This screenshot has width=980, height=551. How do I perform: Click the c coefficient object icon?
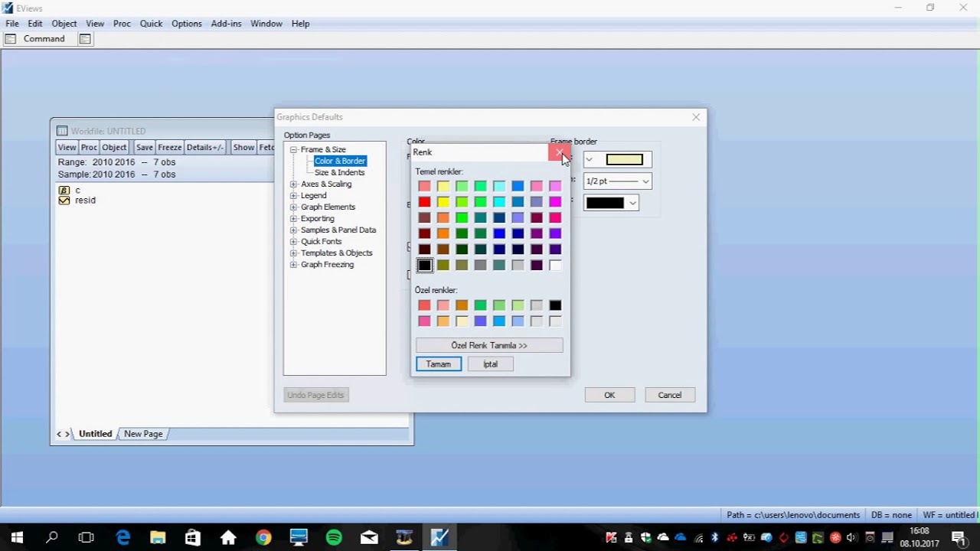(64, 190)
